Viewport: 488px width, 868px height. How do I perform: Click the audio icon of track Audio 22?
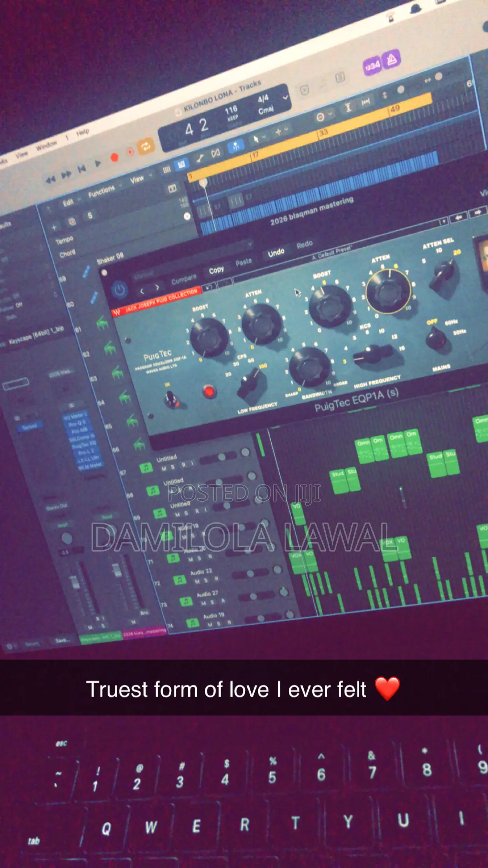(180, 580)
